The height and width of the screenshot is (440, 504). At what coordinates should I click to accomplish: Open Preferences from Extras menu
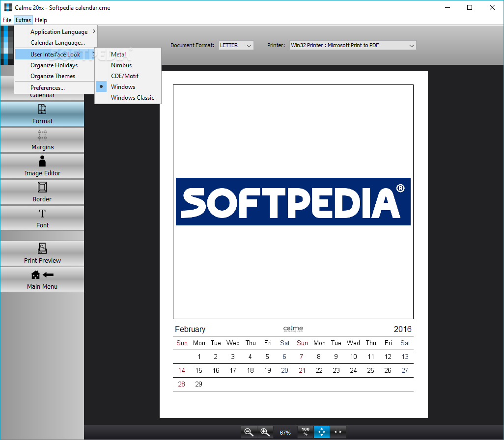coord(56,88)
